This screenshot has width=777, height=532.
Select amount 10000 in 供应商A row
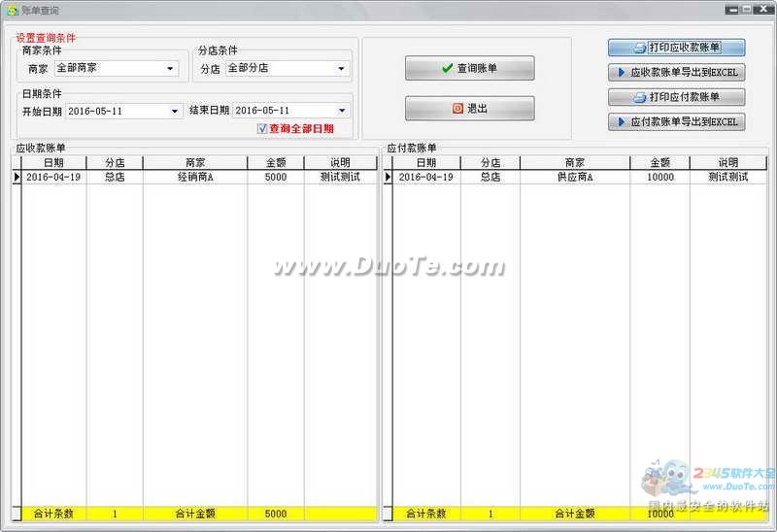point(659,177)
